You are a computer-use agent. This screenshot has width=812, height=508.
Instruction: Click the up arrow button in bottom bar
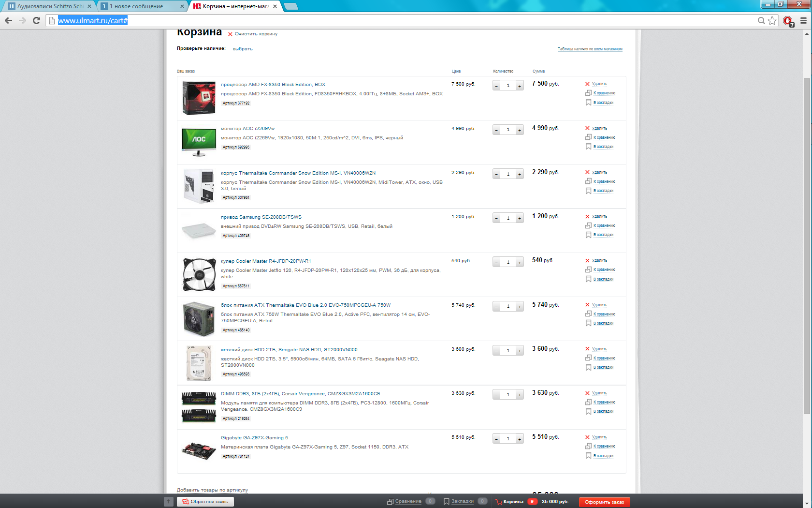point(168,502)
